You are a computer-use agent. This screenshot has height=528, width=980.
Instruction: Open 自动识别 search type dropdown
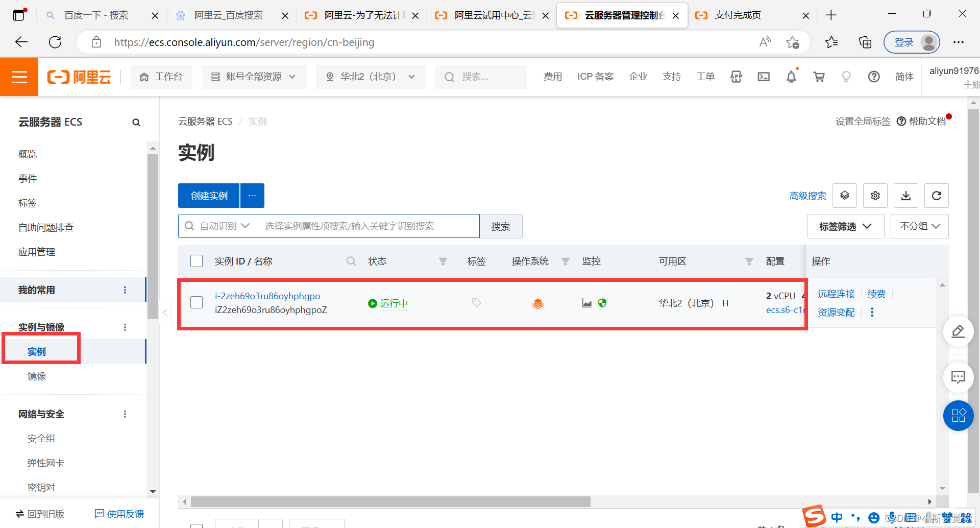224,226
